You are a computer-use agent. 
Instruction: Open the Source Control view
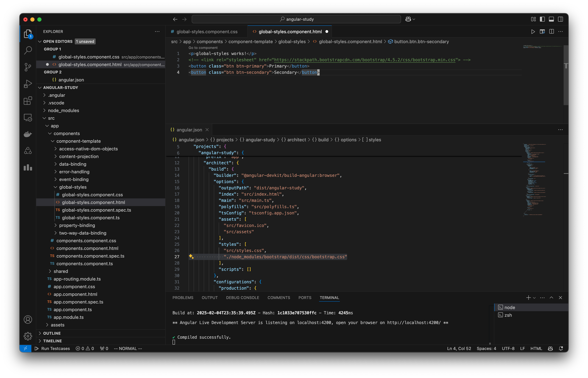click(28, 67)
